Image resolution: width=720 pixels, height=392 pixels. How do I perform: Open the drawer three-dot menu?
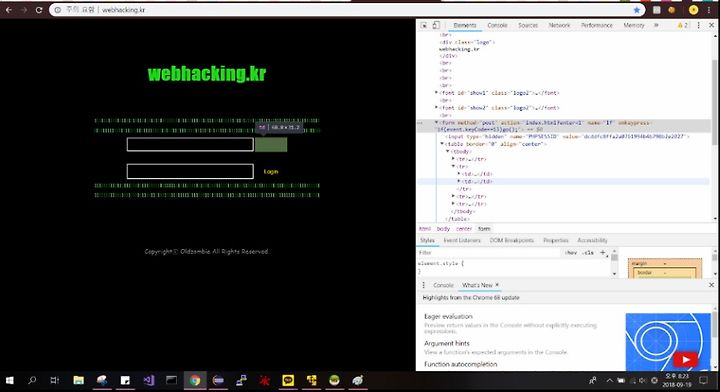(x=423, y=285)
